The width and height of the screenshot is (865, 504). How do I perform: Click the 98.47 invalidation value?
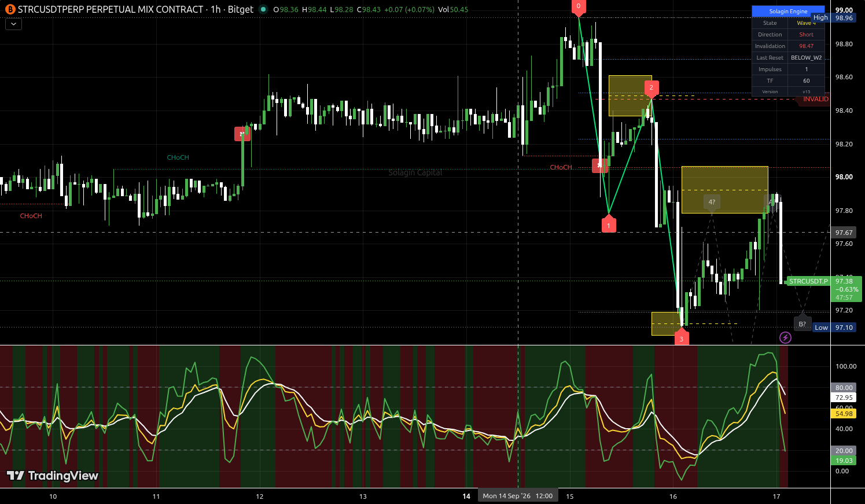point(806,46)
